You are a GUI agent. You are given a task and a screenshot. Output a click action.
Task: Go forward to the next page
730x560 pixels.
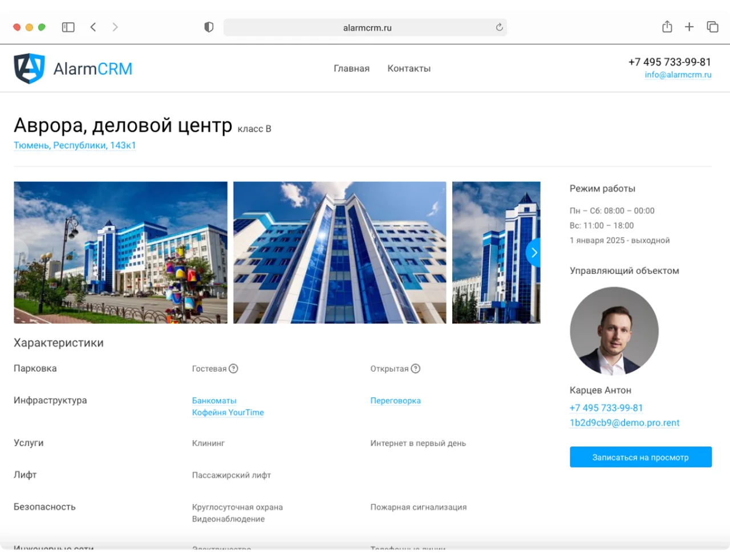(115, 27)
